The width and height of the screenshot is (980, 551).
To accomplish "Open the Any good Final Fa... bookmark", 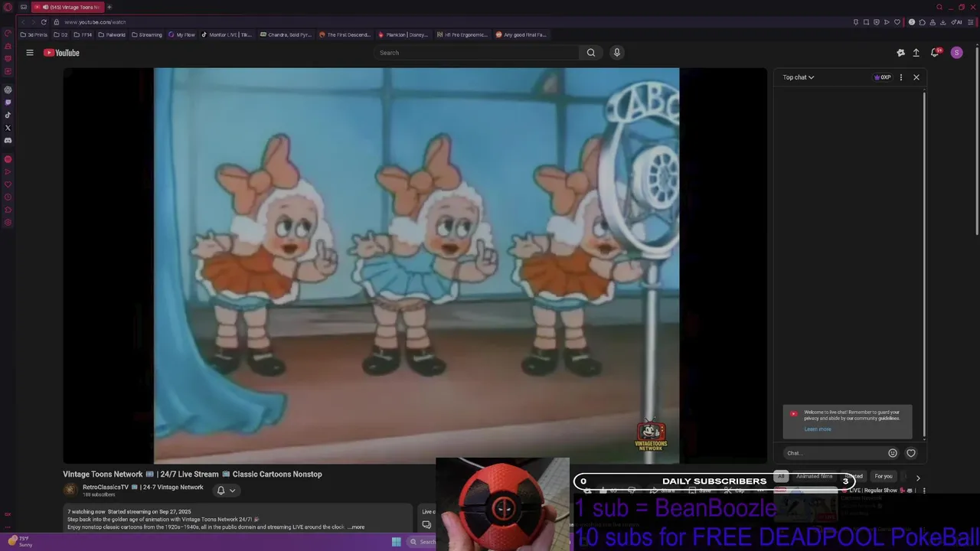I will click(x=521, y=34).
